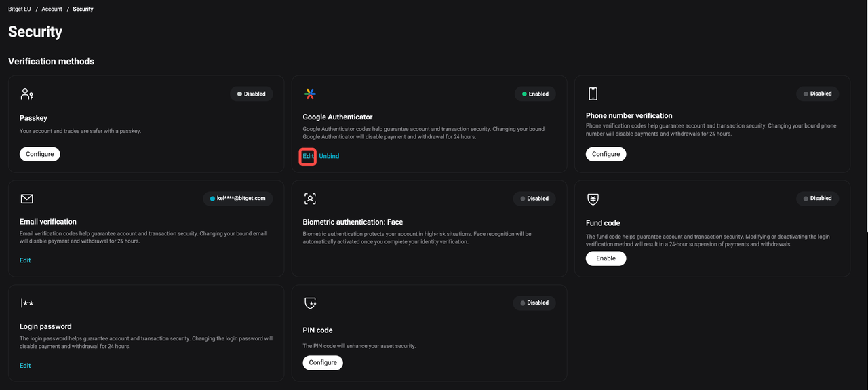The width and height of the screenshot is (868, 390).
Task: Click the Biometric face scan icon
Action: tap(310, 199)
